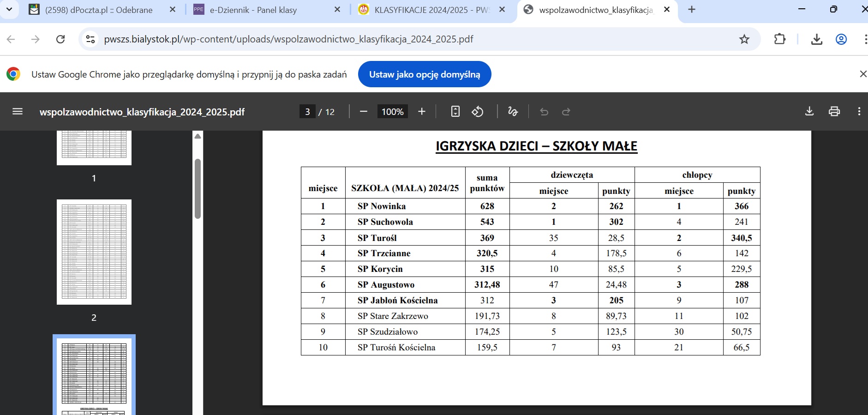Bookmark this page with star icon
868x415 pixels.
click(744, 39)
